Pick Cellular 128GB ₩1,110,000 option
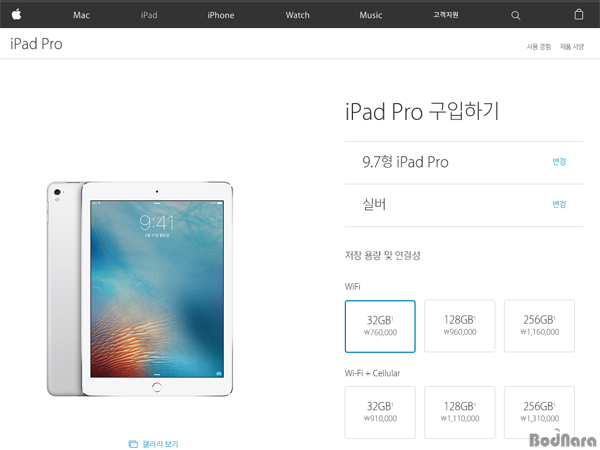 460,412
